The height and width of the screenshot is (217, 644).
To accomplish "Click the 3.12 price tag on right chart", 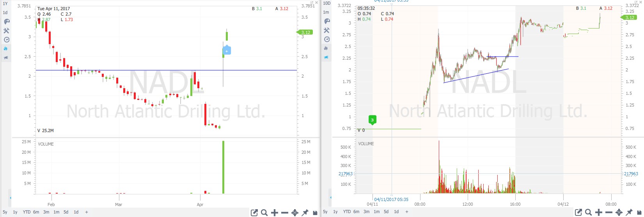I will coord(628,18).
